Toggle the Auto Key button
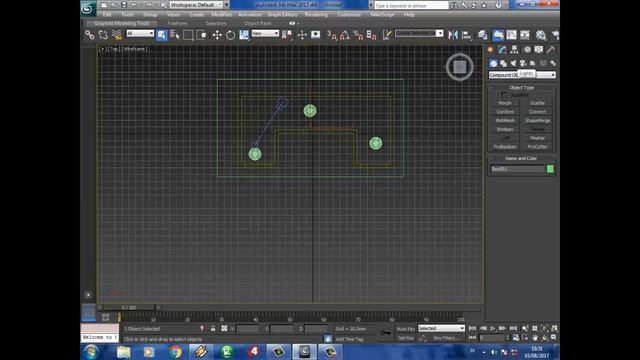 (406, 329)
